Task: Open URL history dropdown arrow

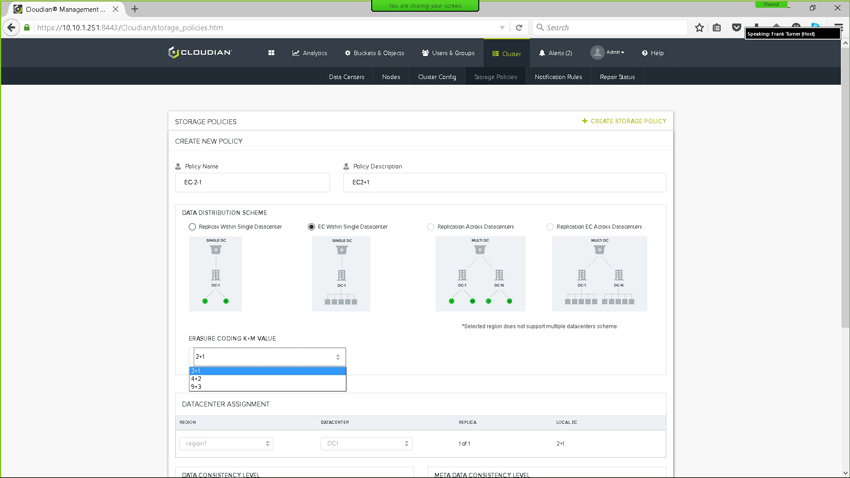Action: (502, 28)
